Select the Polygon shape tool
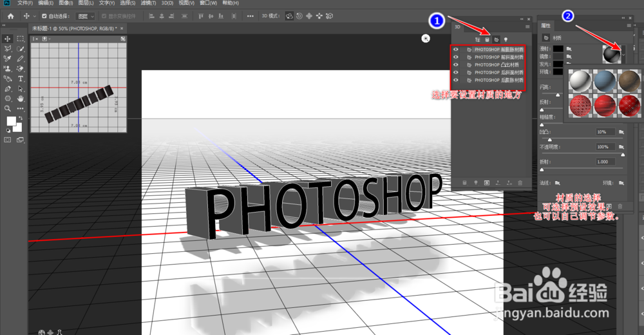 coord(7,99)
